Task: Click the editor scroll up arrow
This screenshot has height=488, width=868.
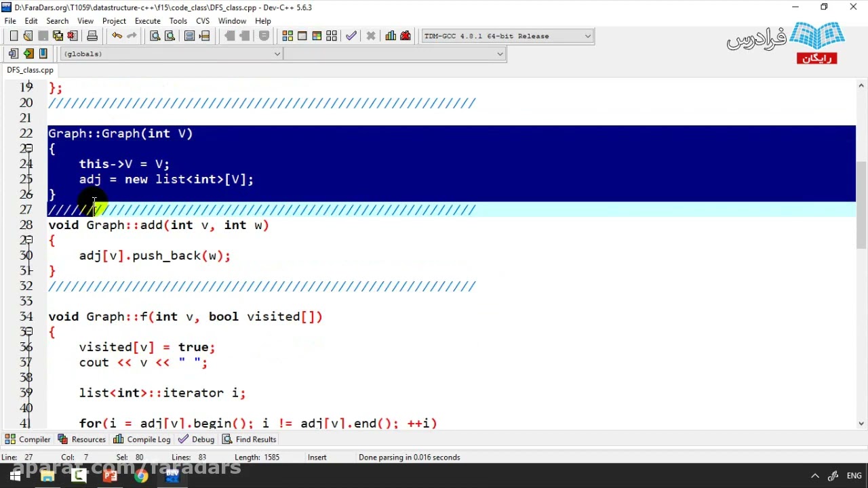Action: (x=862, y=85)
